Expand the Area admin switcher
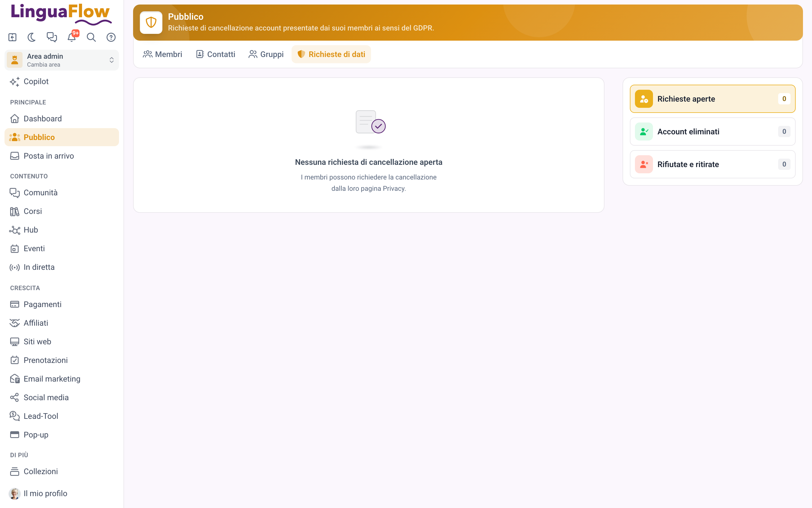Image resolution: width=812 pixels, height=508 pixels. tap(62, 60)
